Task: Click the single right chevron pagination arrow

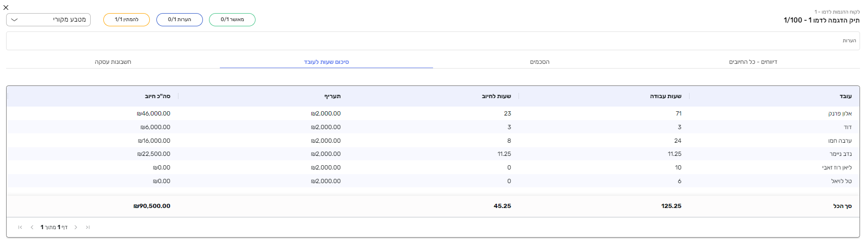Action: [x=76, y=227]
